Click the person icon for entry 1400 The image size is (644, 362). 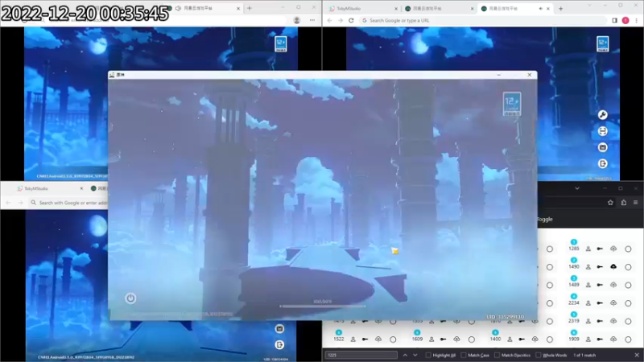click(510, 339)
